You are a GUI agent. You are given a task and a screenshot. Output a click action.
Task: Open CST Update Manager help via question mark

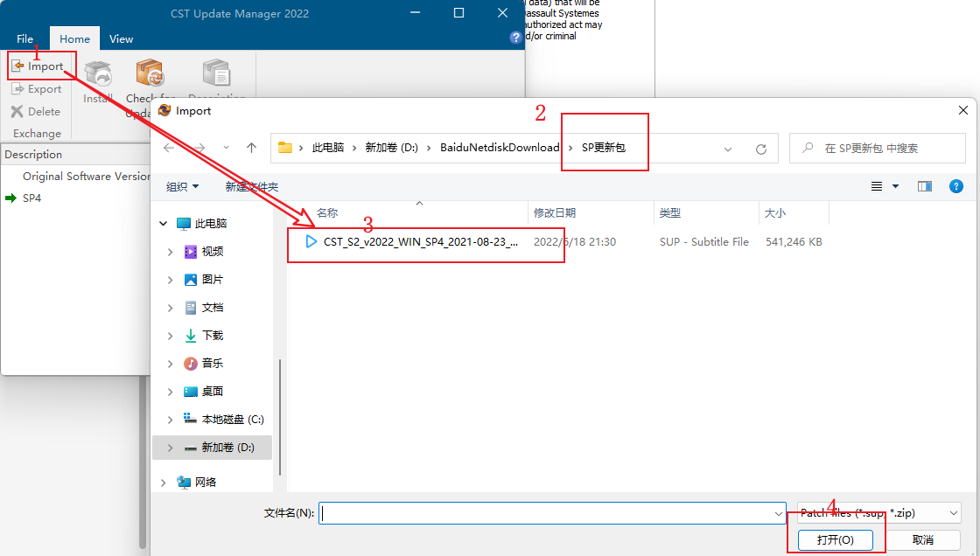click(515, 38)
